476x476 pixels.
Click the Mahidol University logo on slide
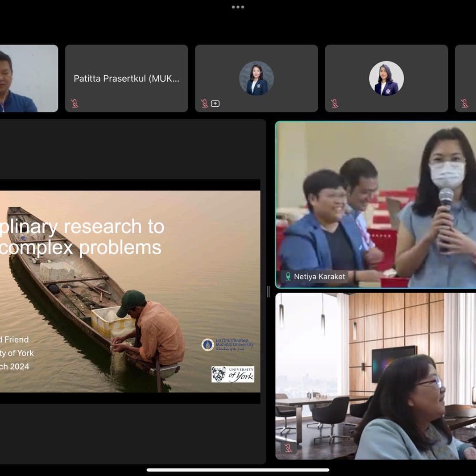(x=228, y=344)
